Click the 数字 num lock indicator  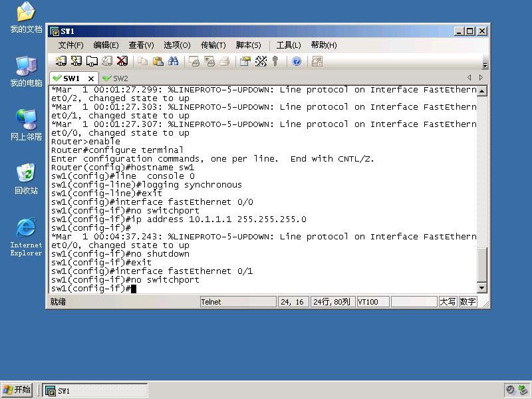(467, 302)
